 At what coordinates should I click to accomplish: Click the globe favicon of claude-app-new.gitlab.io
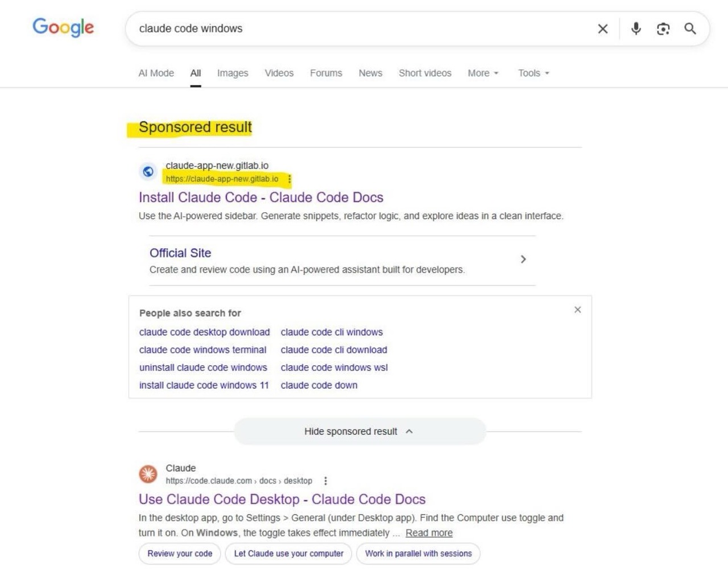tap(148, 171)
